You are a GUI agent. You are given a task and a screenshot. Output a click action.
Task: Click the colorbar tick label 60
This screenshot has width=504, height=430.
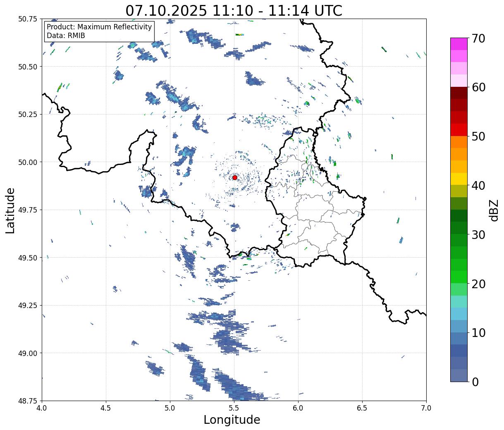coord(478,87)
